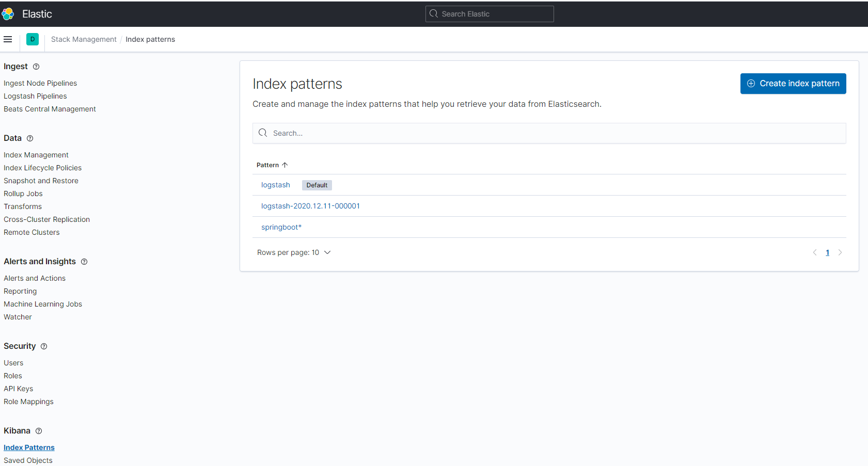This screenshot has width=868, height=466.
Task: Click the Stack Management breadcrumb
Action: [x=84, y=39]
